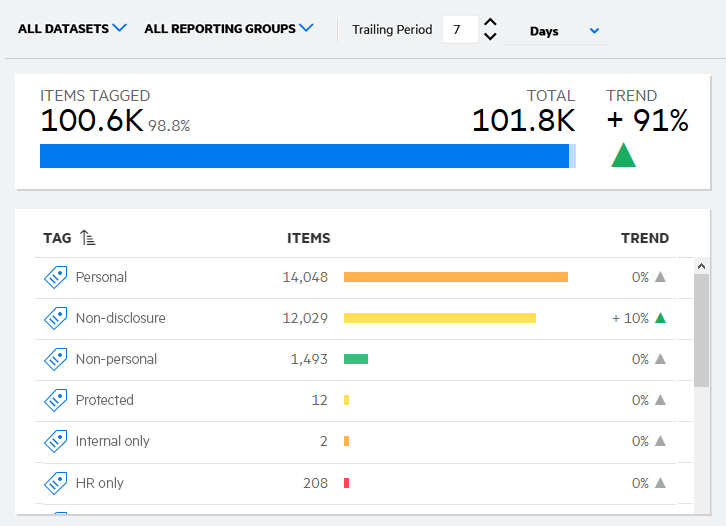This screenshot has width=726, height=526.
Task: Click the green trend triangle for Non-disclosure
Action: pyautogui.click(x=660, y=318)
